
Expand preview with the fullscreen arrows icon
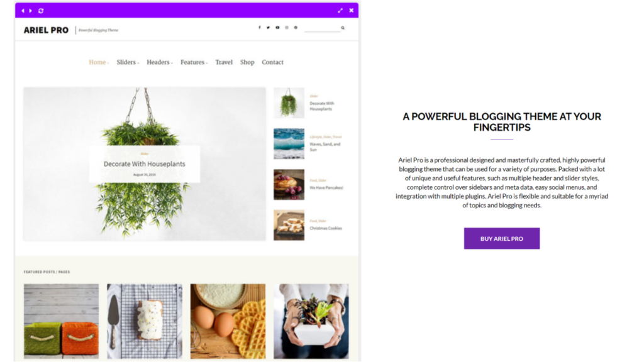pos(340,11)
